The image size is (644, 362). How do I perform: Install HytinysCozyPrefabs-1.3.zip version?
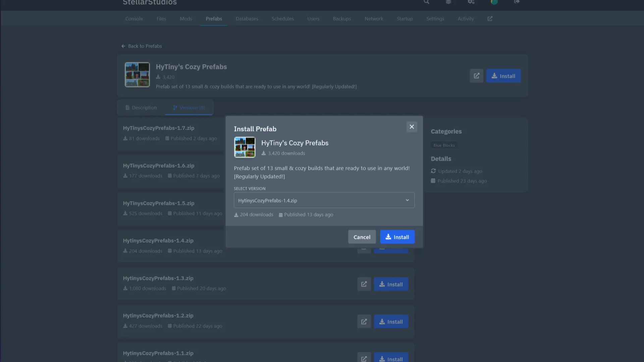click(x=391, y=284)
